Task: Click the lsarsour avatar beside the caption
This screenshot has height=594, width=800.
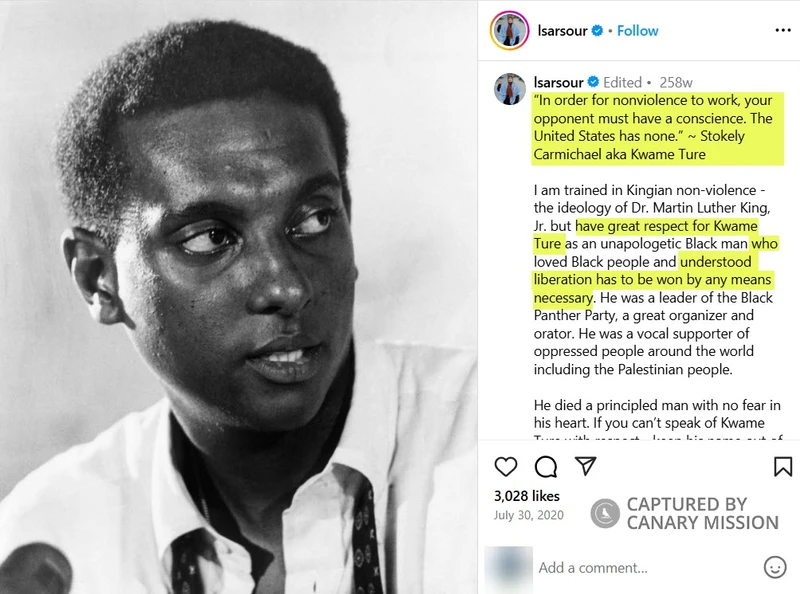Action: [509, 89]
